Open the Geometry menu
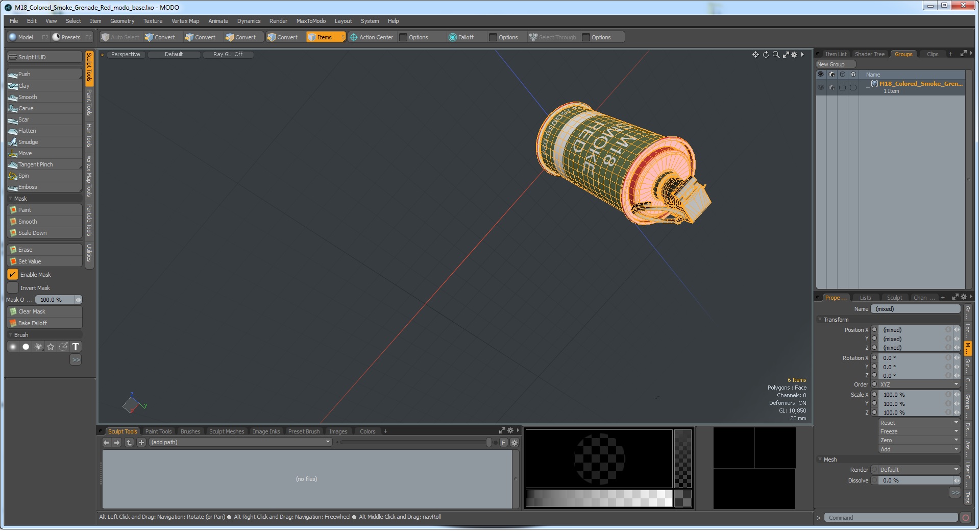The height and width of the screenshot is (531, 980). pyautogui.click(x=122, y=21)
